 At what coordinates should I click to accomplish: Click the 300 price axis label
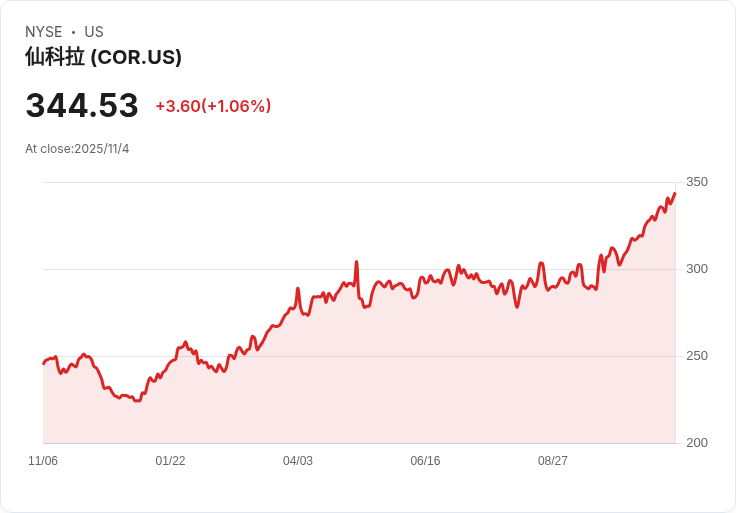697,269
